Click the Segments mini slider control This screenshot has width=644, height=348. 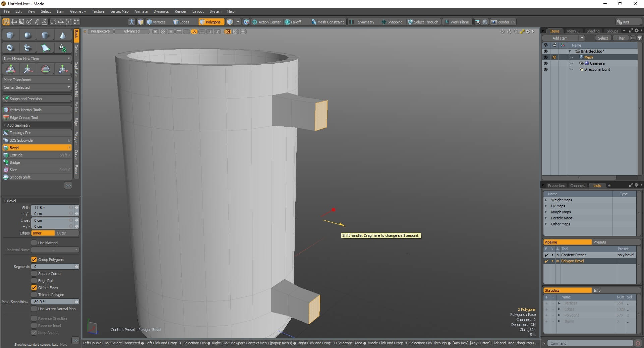point(76,267)
